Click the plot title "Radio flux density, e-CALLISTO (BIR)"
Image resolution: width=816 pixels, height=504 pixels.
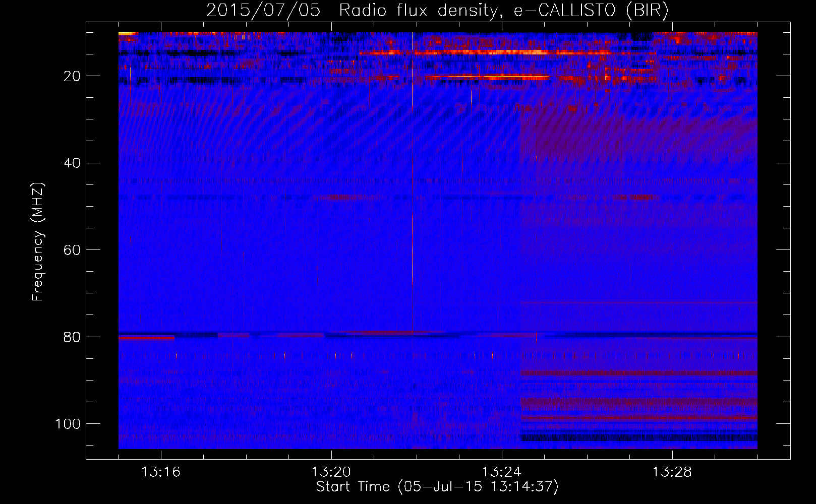pyautogui.click(x=504, y=11)
